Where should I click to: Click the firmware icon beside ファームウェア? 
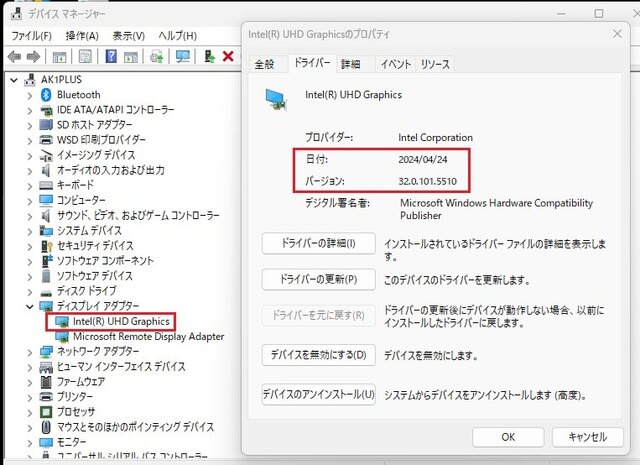coord(46,382)
